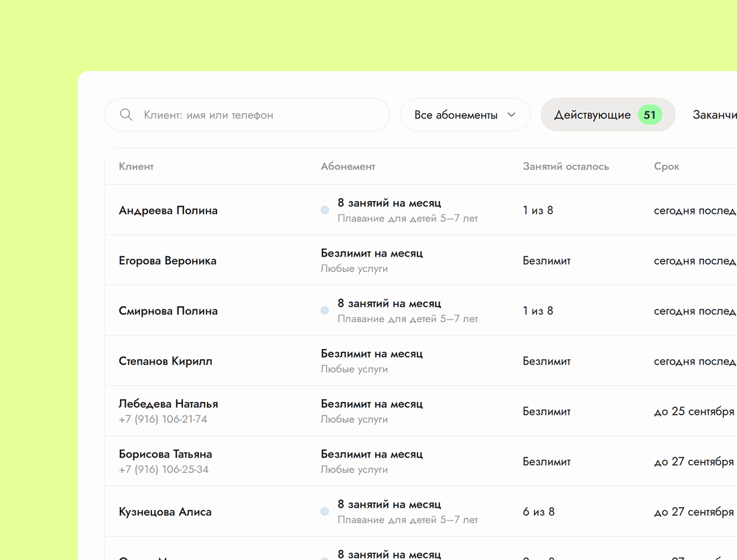Image resolution: width=737 pixels, height=560 pixels.
Task: Click 'сегодня послед…' in Смирнова row
Action: pos(695,311)
